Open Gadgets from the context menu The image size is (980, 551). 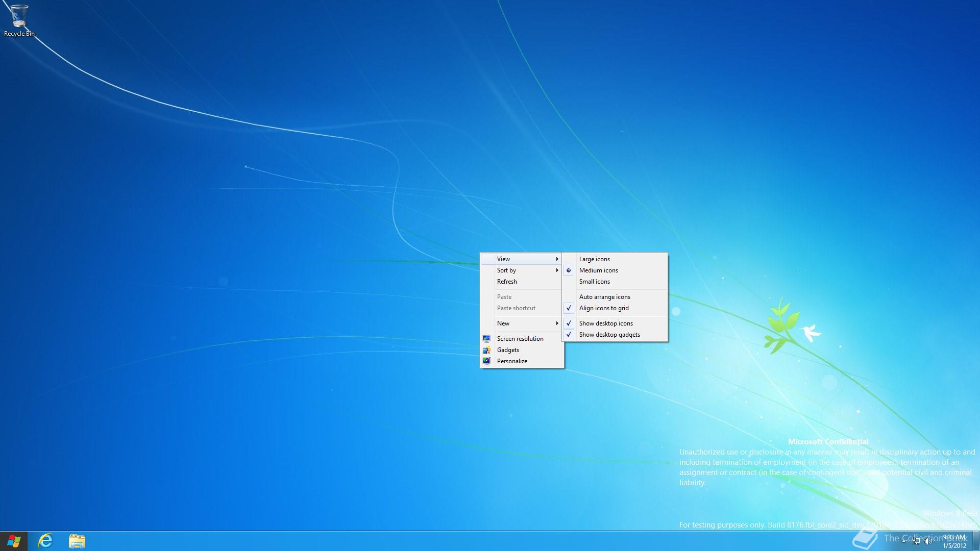522,350
